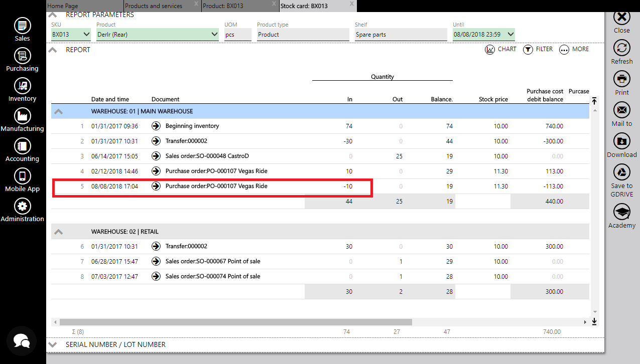640x364 pixels.
Task: Click the Document column header
Action: 165,99
